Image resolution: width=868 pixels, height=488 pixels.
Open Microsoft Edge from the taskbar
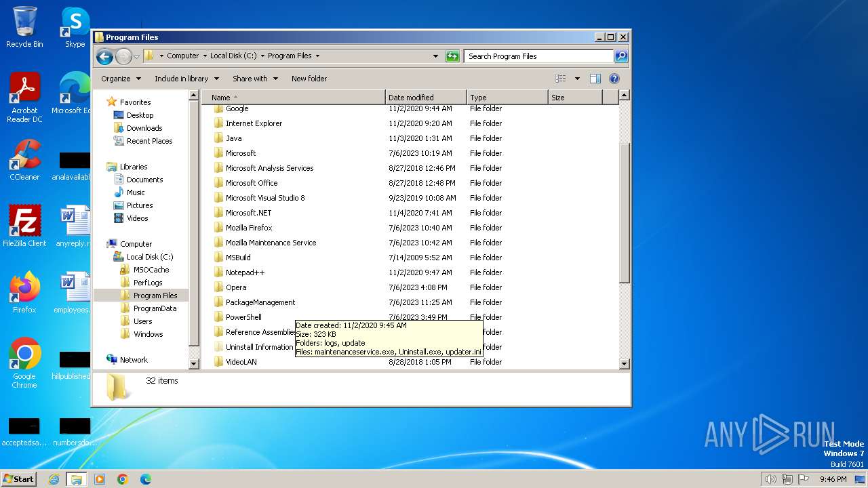pyautogui.click(x=145, y=479)
